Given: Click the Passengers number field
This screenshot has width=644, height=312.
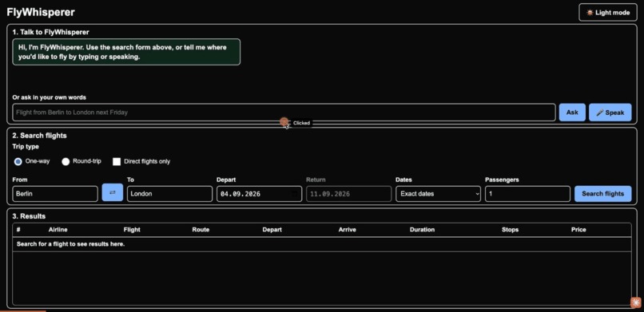Looking at the screenshot, I should pos(527,194).
